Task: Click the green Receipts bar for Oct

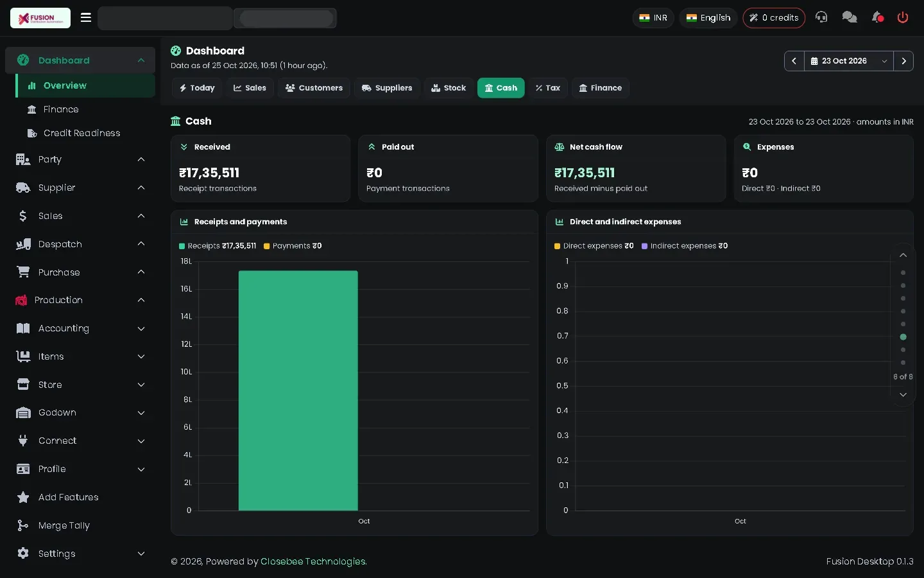Action: tap(298, 390)
